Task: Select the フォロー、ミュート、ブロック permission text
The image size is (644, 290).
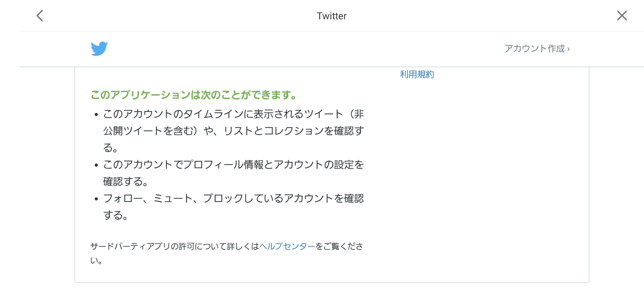Action: 233,207
